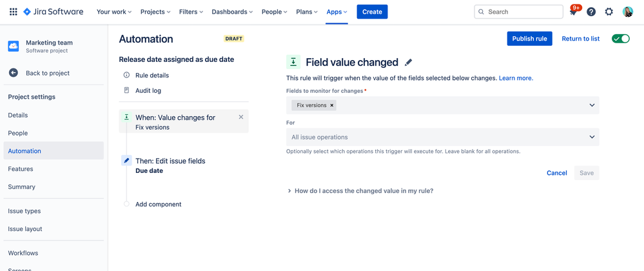Screen dimensions: 644x271
Task: Click the Publish rule button
Action: tap(529, 39)
